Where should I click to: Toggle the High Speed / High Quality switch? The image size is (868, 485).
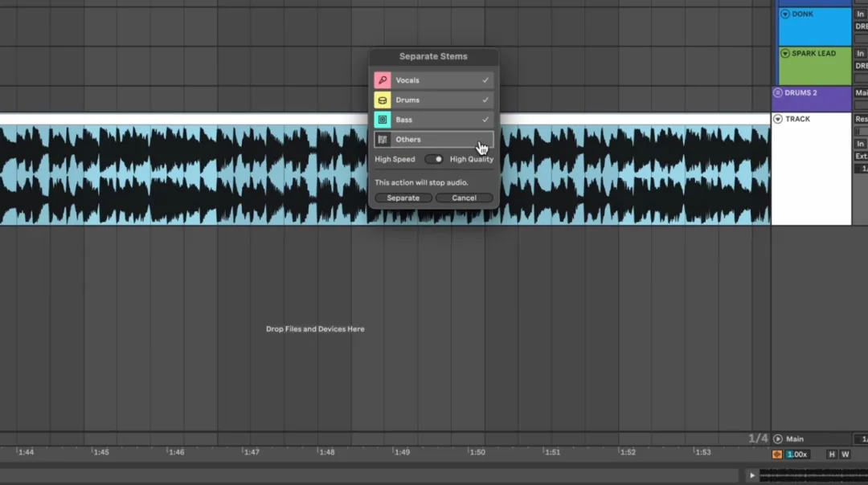click(434, 159)
